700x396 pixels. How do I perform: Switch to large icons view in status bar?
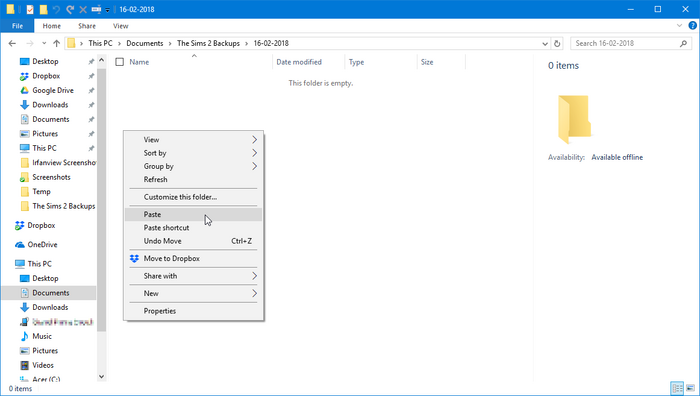(x=691, y=388)
